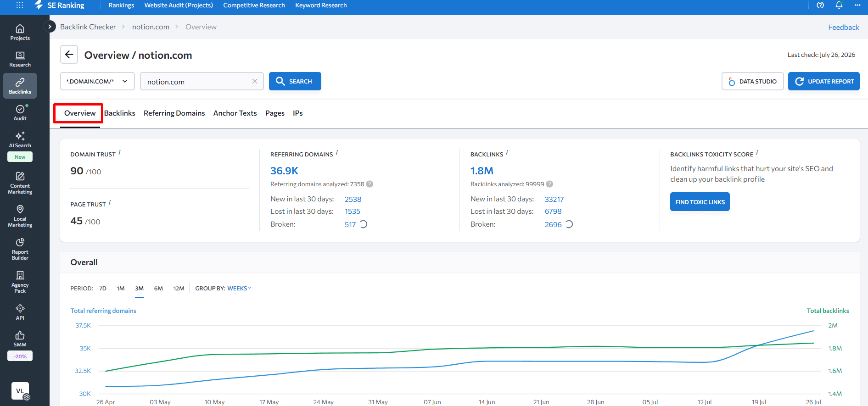Image resolution: width=868 pixels, height=406 pixels.
Task: Open Competitive Research top menu
Action: 254,5
